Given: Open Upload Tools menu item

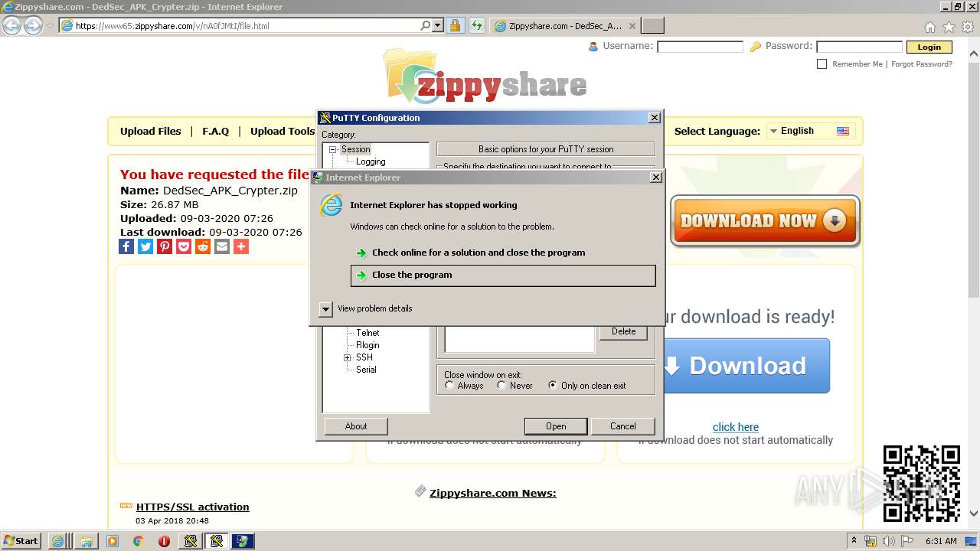Looking at the screenshot, I should 283,131.
